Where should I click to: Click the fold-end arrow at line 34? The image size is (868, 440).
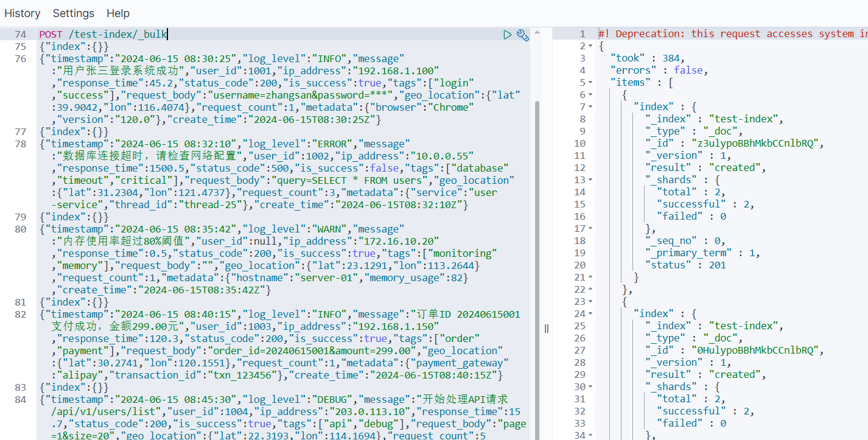point(590,436)
